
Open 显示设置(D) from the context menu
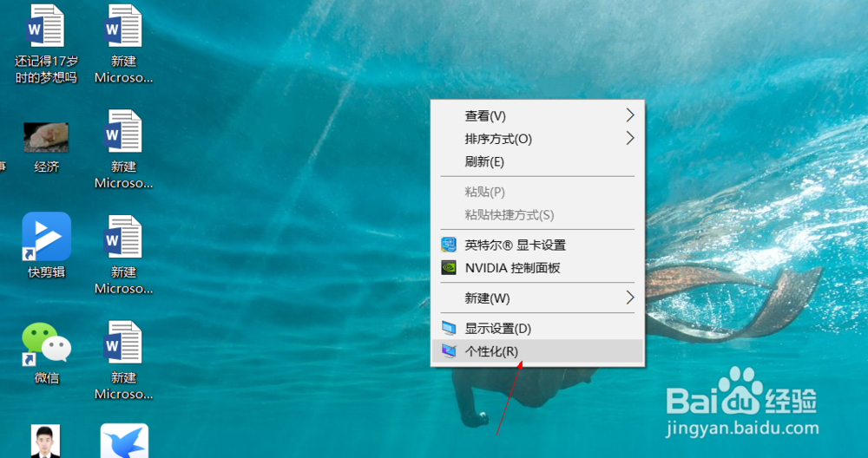click(x=537, y=328)
